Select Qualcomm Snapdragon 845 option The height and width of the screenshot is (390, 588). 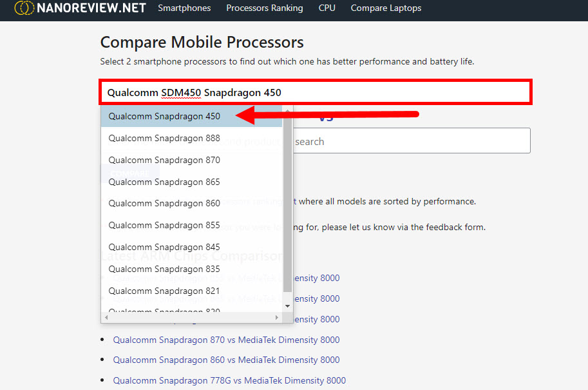pos(191,248)
